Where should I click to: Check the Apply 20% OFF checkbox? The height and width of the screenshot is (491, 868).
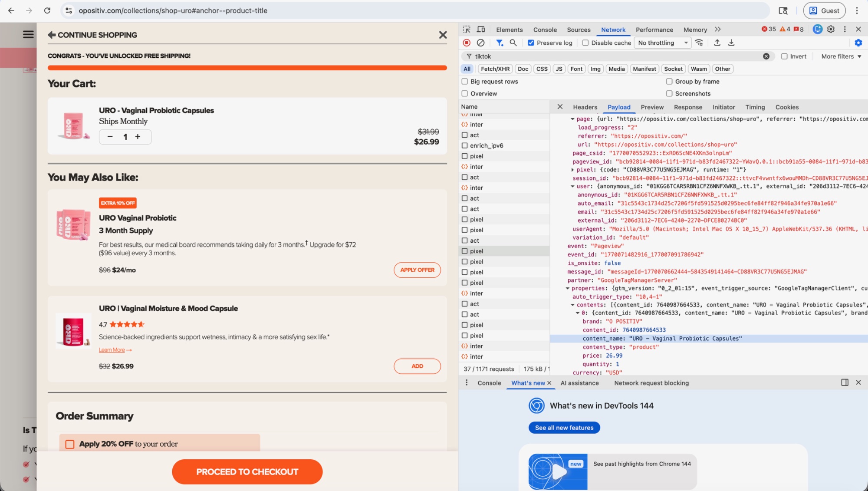coord(70,444)
